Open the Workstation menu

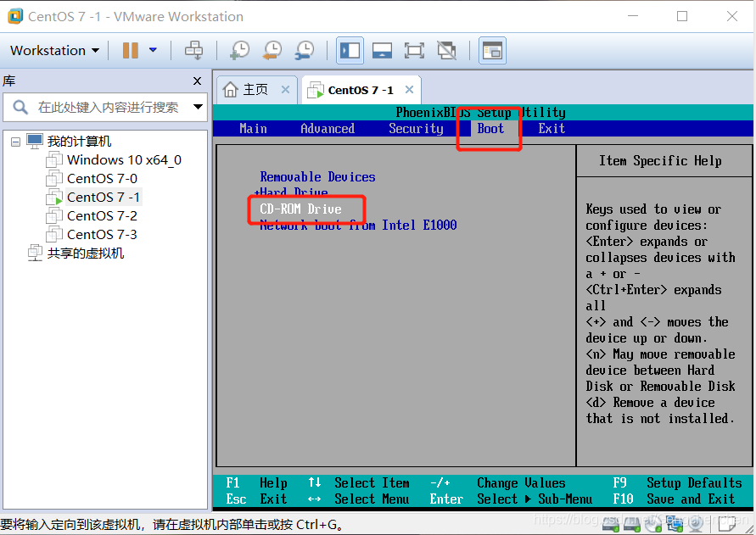coord(54,50)
